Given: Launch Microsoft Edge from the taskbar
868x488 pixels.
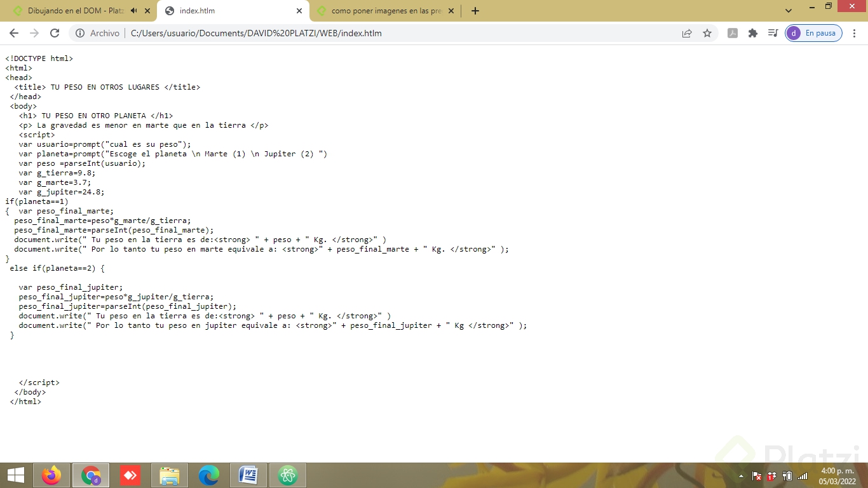Looking at the screenshot, I should [x=209, y=475].
